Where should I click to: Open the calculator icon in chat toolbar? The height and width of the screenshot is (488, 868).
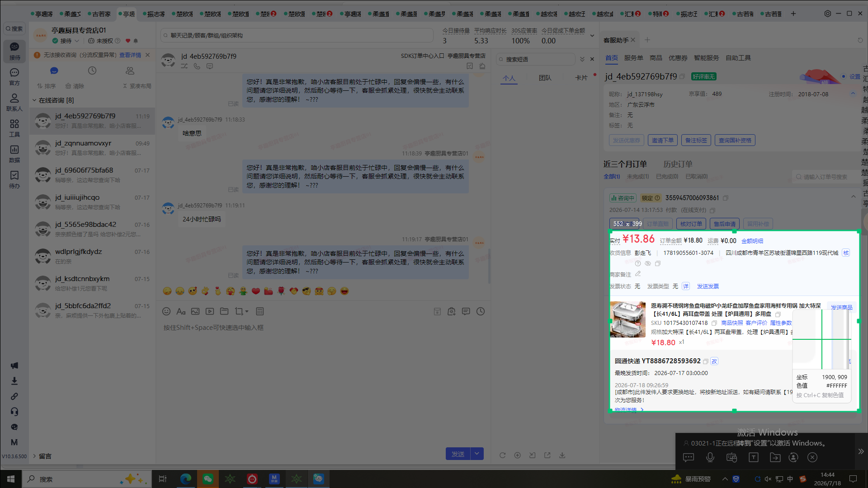(x=260, y=311)
